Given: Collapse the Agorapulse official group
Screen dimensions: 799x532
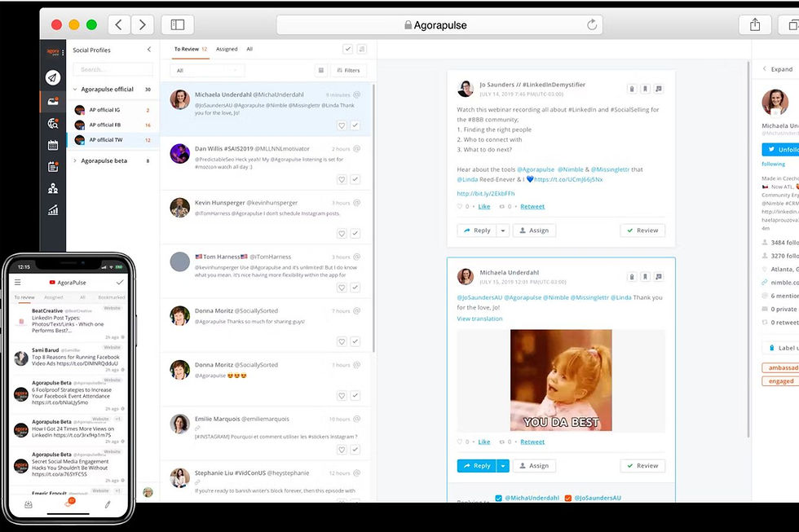Looking at the screenshot, I should [75, 89].
